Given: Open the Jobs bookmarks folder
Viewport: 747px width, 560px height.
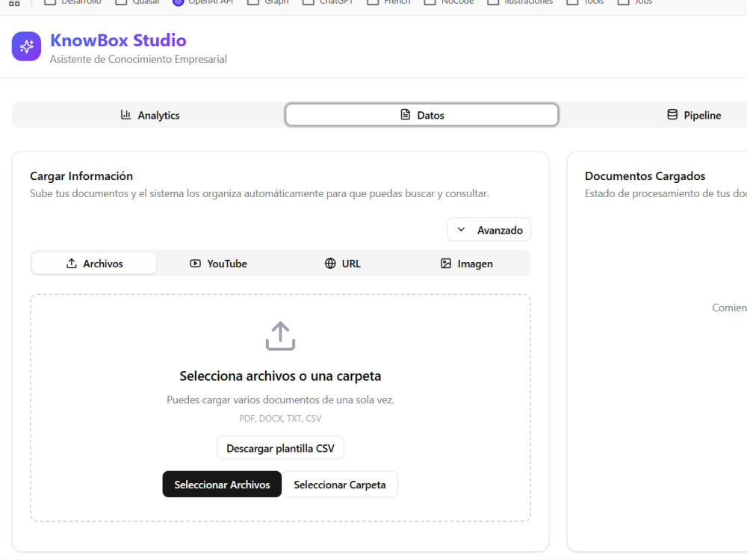Looking at the screenshot, I should 635,2.
